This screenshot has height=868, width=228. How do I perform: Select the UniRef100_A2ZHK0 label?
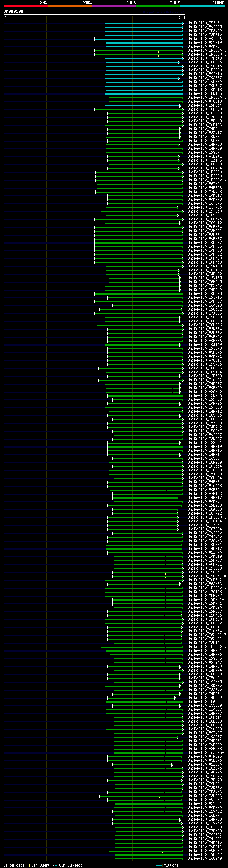coord(204,553)
